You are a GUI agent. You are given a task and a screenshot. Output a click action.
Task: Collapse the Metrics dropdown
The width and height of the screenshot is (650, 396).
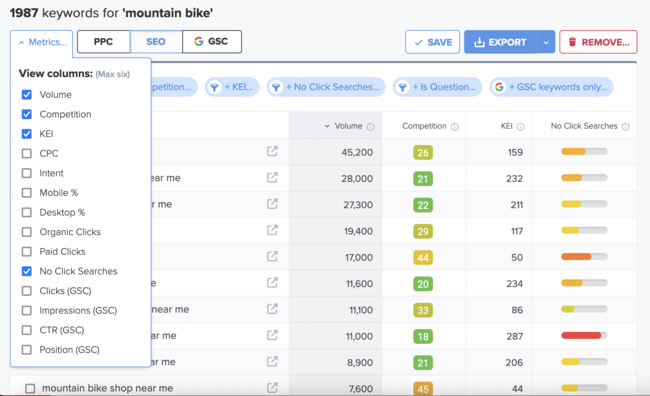(x=41, y=42)
